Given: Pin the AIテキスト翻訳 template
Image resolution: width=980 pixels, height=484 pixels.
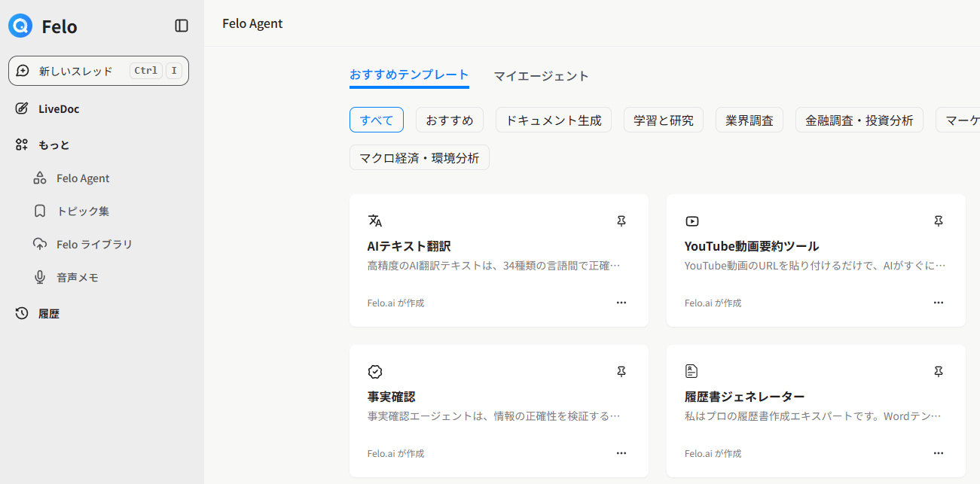Looking at the screenshot, I should (621, 221).
